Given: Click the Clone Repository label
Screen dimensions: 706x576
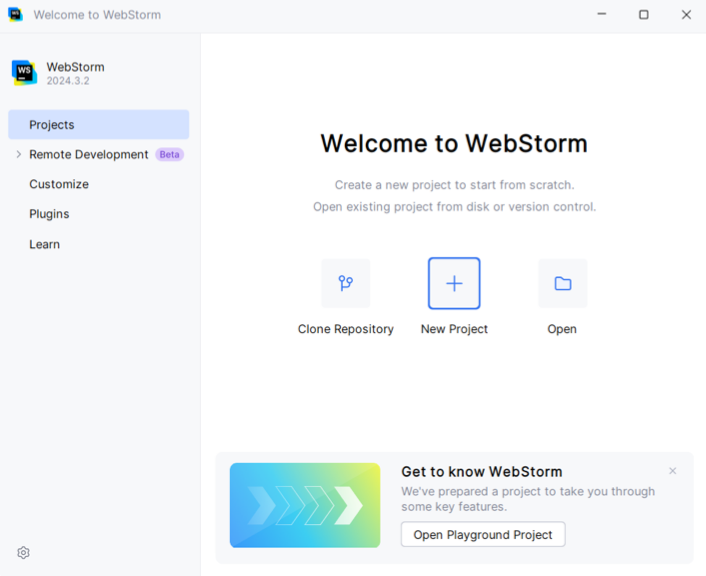Looking at the screenshot, I should click(x=346, y=329).
